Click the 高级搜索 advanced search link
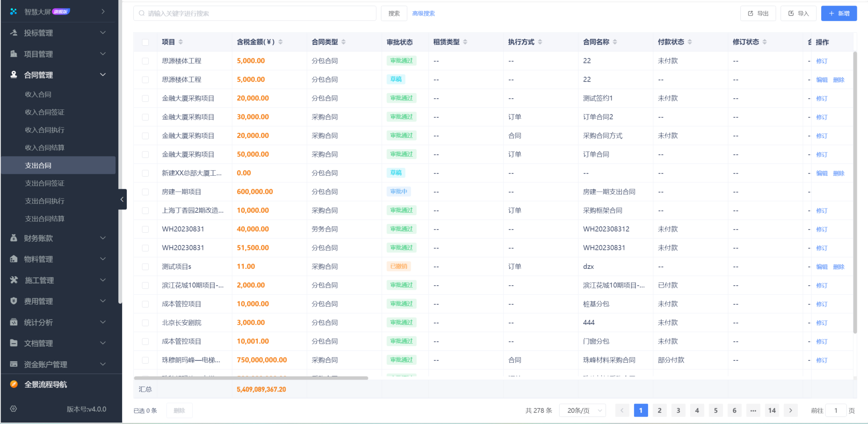The height and width of the screenshot is (424, 868). pyautogui.click(x=423, y=13)
